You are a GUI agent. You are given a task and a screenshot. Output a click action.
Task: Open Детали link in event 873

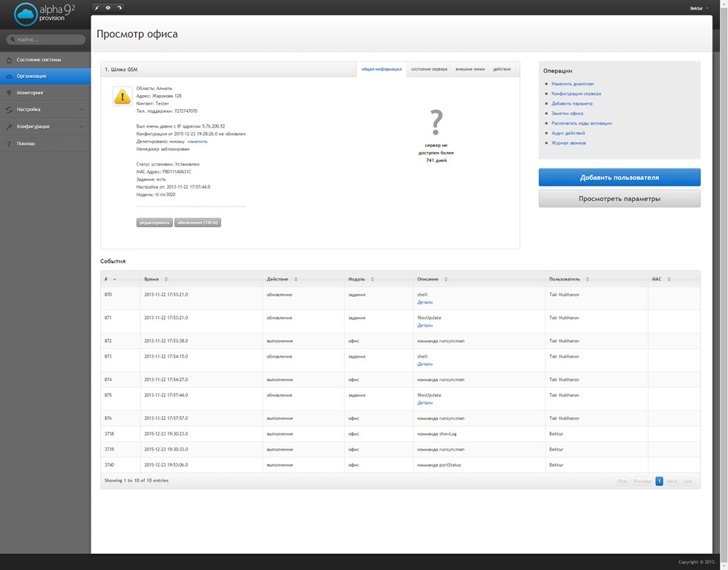point(424,364)
